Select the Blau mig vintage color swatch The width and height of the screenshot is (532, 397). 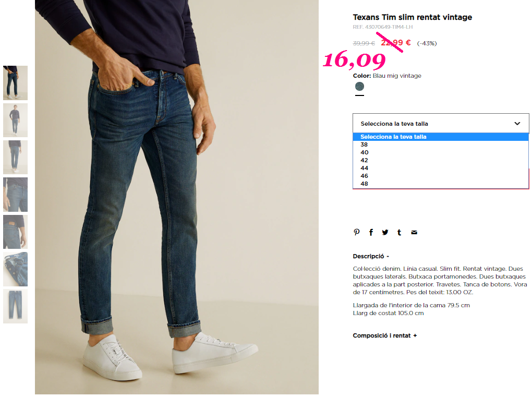[360, 87]
